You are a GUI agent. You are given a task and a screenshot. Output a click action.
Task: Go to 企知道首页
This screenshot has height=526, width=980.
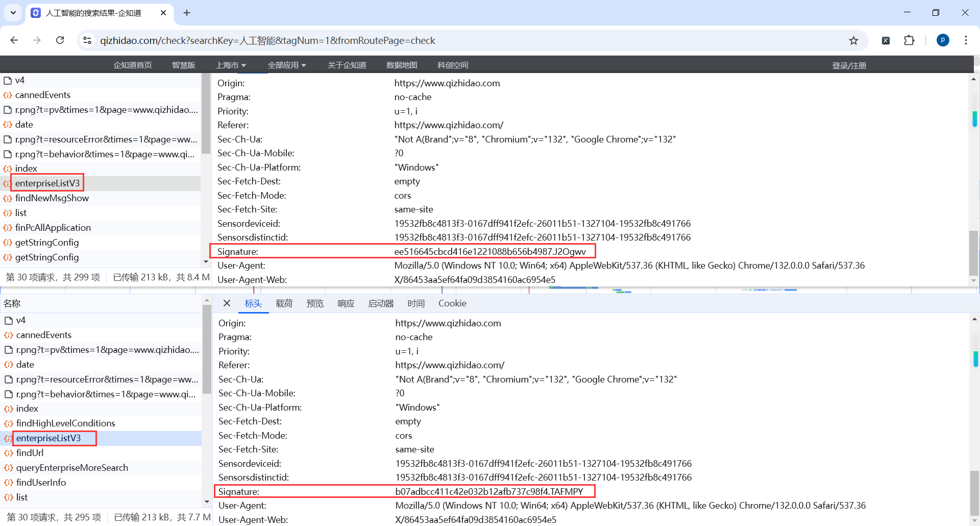[x=133, y=65]
